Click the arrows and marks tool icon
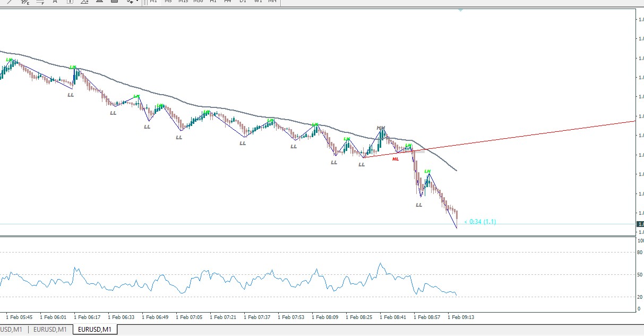Screen dimensions: 644x336 coord(131,2)
